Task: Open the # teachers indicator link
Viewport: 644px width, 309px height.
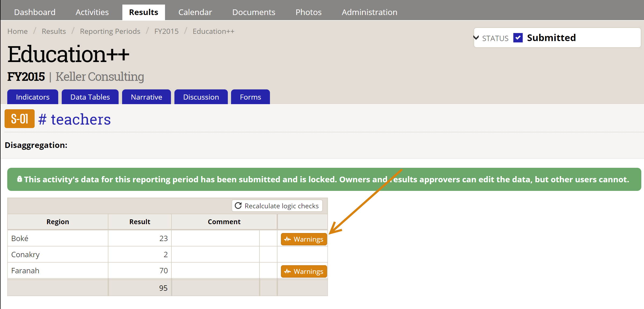Action: coord(74,119)
